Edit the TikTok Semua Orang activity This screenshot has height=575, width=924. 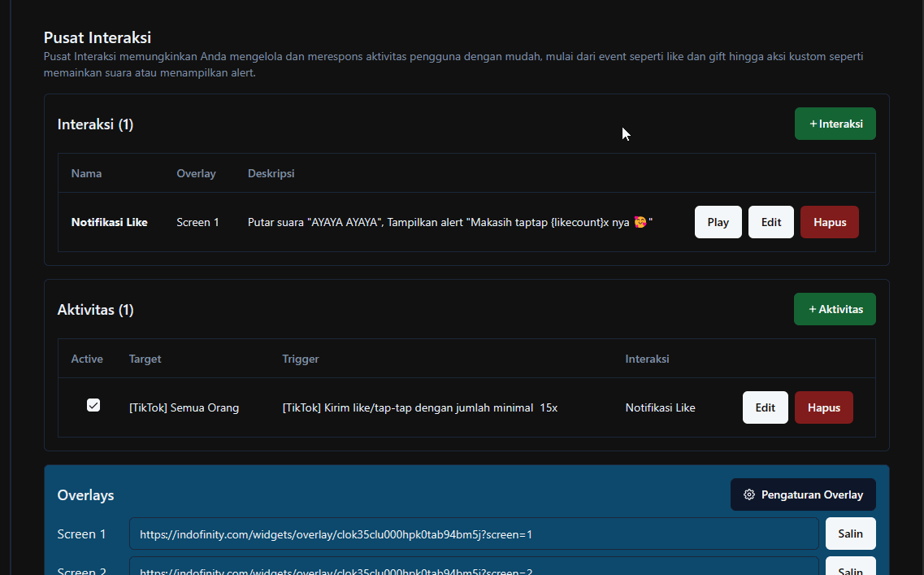pyautogui.click(x=765, y=407)
